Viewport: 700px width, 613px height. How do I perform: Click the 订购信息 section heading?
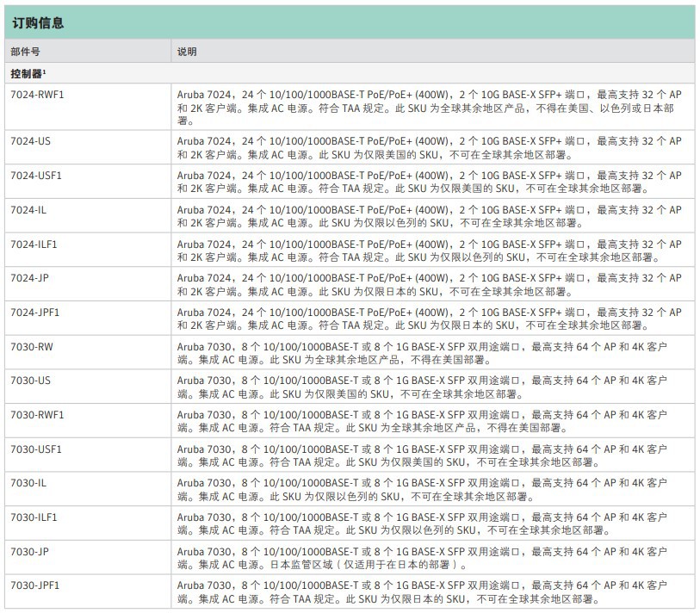click(x=38, y=22)
